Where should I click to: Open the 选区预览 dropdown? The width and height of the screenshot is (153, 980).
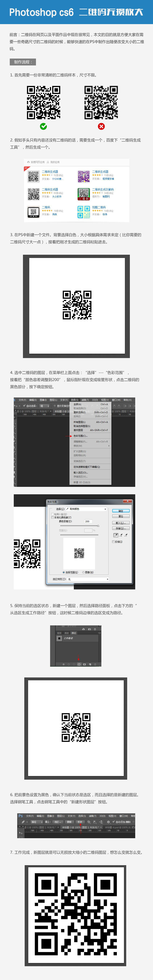tap(88, 579)
